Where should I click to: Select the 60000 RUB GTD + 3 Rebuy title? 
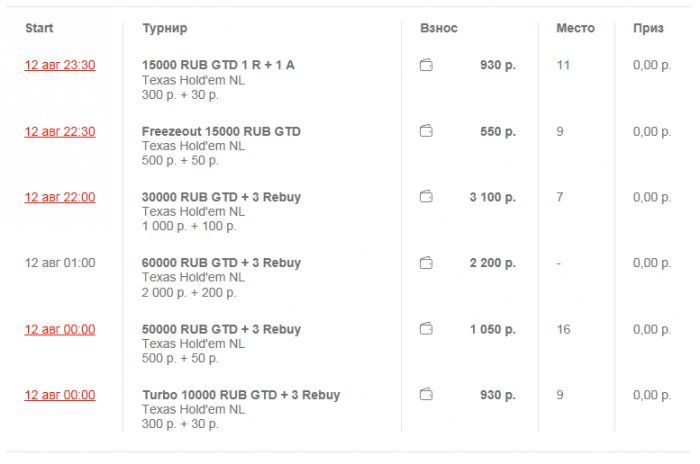pos(221,263)
